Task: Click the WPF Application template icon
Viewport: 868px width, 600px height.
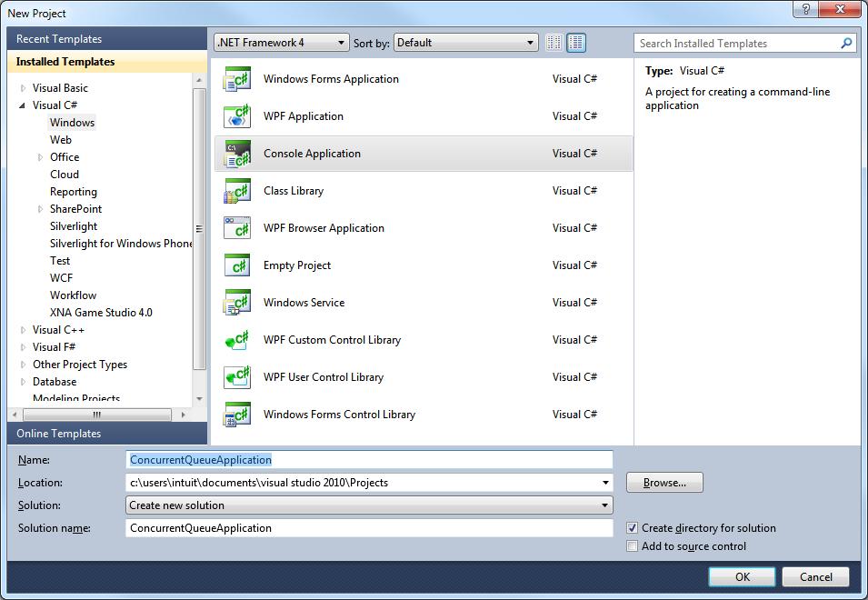Action: click(237, 116)
